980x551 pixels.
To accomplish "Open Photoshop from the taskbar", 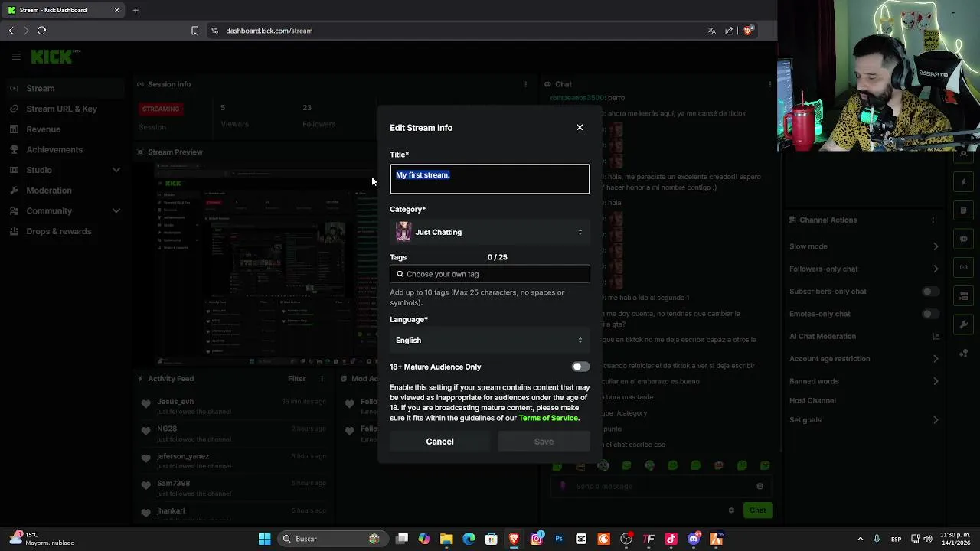I will click(x=559, y=539).
